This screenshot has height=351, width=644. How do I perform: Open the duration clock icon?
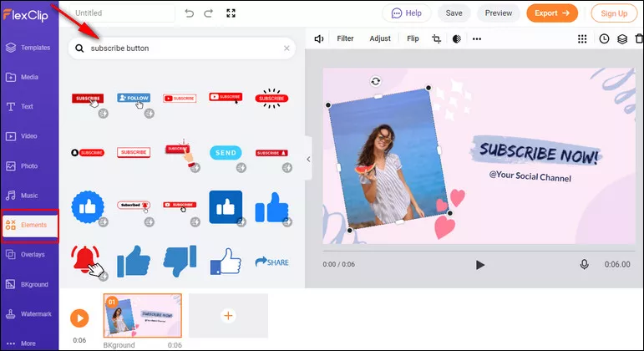[604, 38]
